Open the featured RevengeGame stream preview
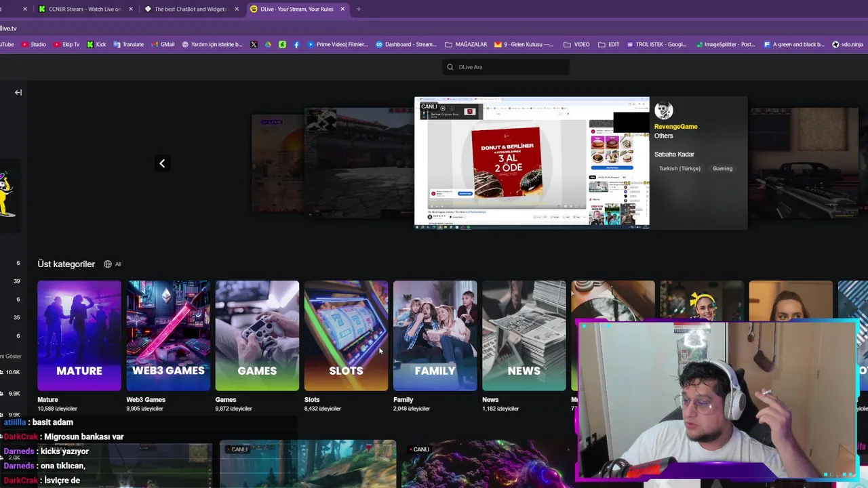The image size is (868, 488). [x=532, y=163]
